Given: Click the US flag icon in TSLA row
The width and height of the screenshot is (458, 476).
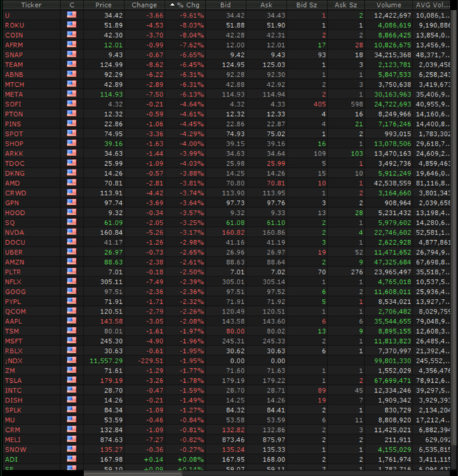Looking at the screenshot, I should [71, 380].
